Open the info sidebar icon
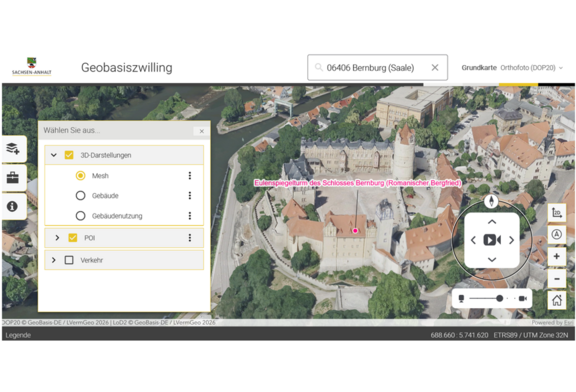This screenshot has height=392, width=576. (x=12, y=206)
